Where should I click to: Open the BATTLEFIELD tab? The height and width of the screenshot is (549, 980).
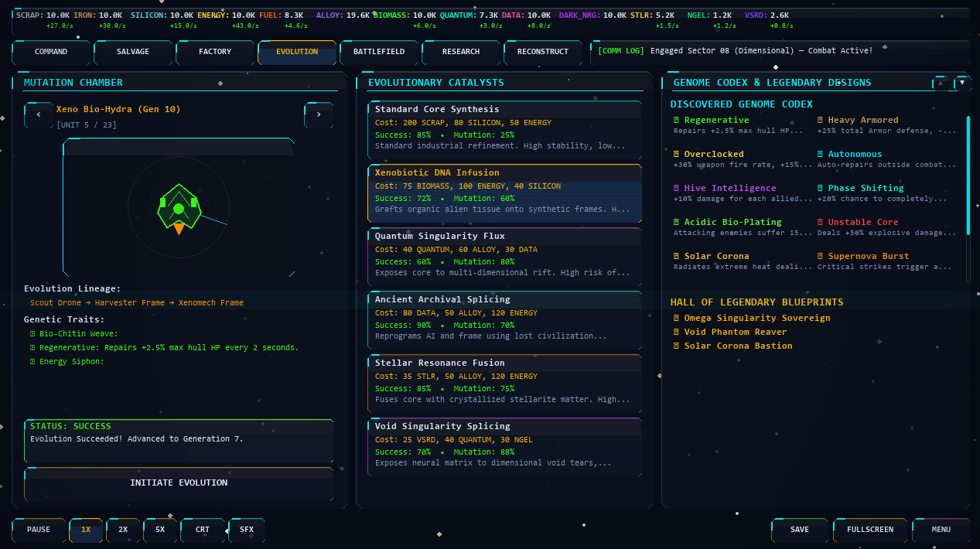tap(379, 53)
